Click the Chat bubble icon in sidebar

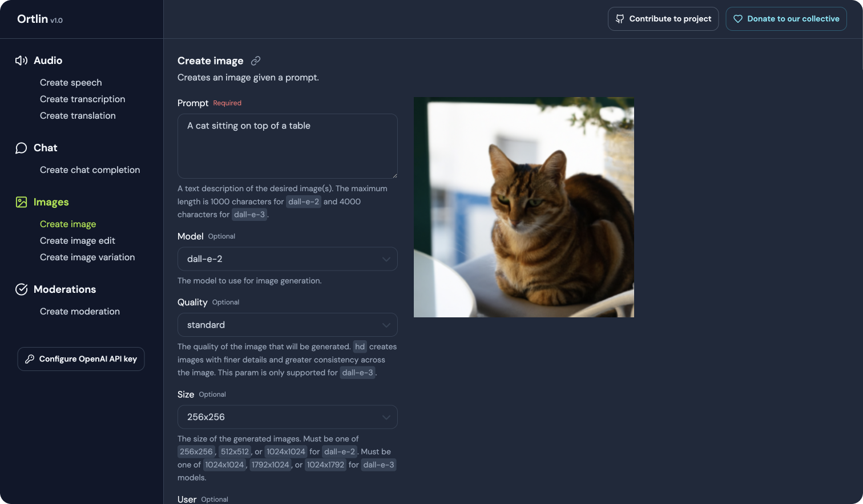coord(21,148)
